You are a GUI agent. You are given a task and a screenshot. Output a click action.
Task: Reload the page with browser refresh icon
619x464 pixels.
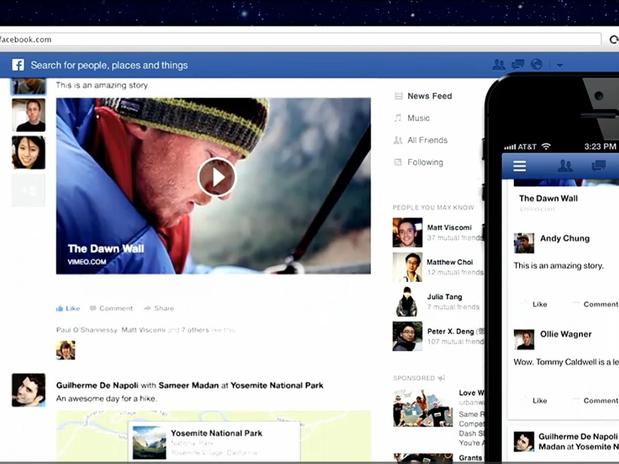click(x=614, y=39)
